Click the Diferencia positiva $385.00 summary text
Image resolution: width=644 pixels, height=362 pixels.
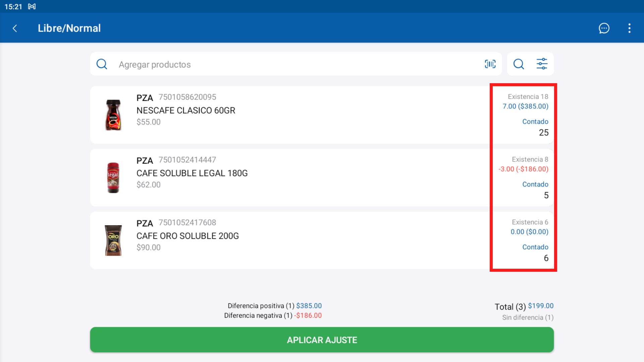tap(274, 306)
